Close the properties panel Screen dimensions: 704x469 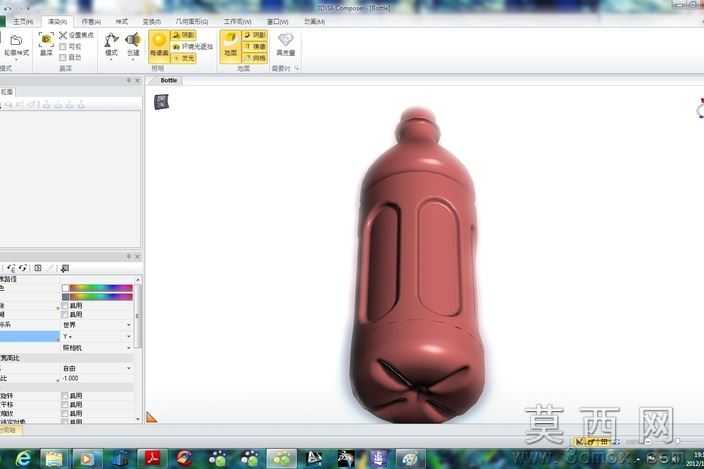click(138, 256)
